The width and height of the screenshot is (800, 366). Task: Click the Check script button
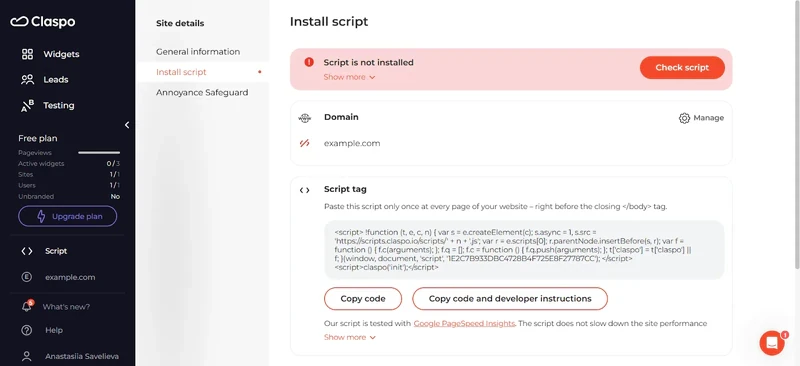tap(682, 67)
